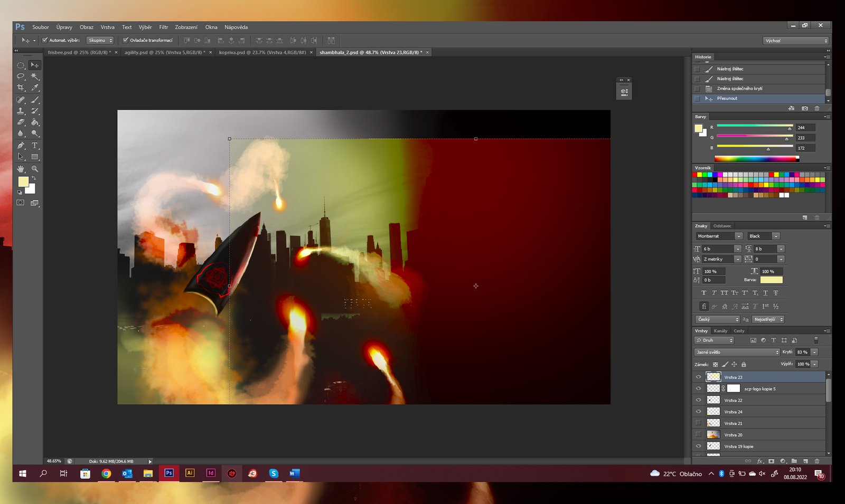The image size is (845, 504).
Task: Open Adobe Illustrator from the taskbar
Action: coord(190,473)
